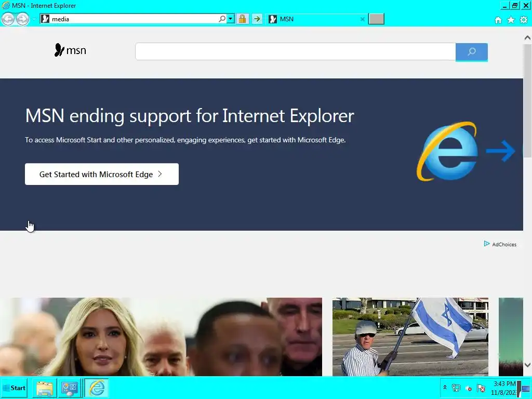Open the news story showing man waving flag

(x=410, y=337)
